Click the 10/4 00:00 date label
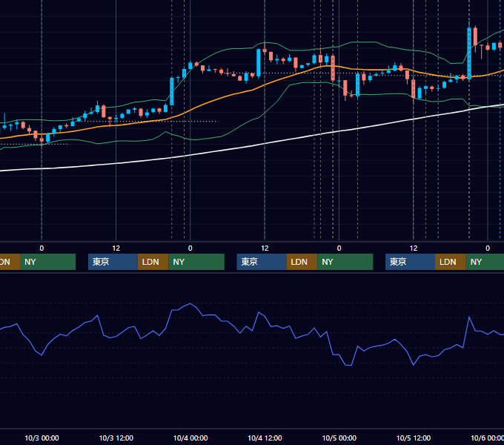Image resolution: width=504 pixels, height=445 pixels. (x=190, y=438)
